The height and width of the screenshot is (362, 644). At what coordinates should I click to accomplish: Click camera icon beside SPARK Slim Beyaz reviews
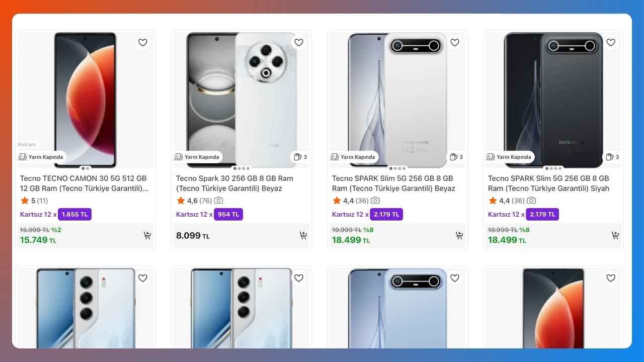[x=375, y=200]
